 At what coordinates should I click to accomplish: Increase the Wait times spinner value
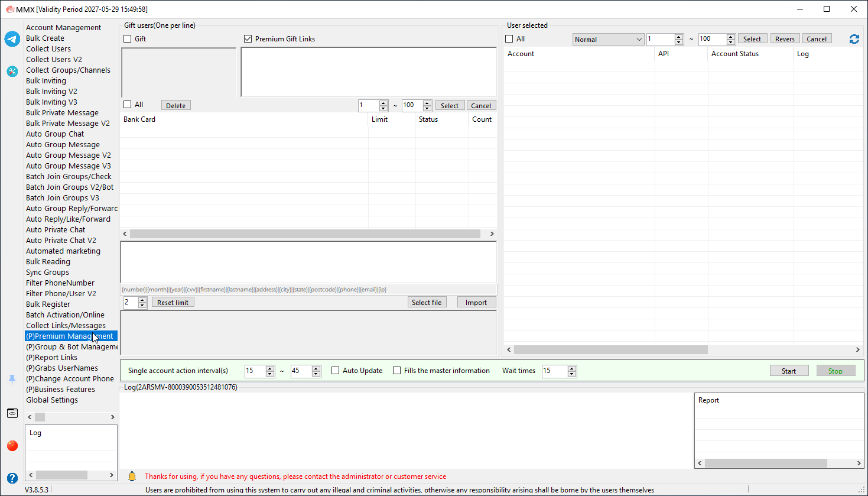coord(571,368)
